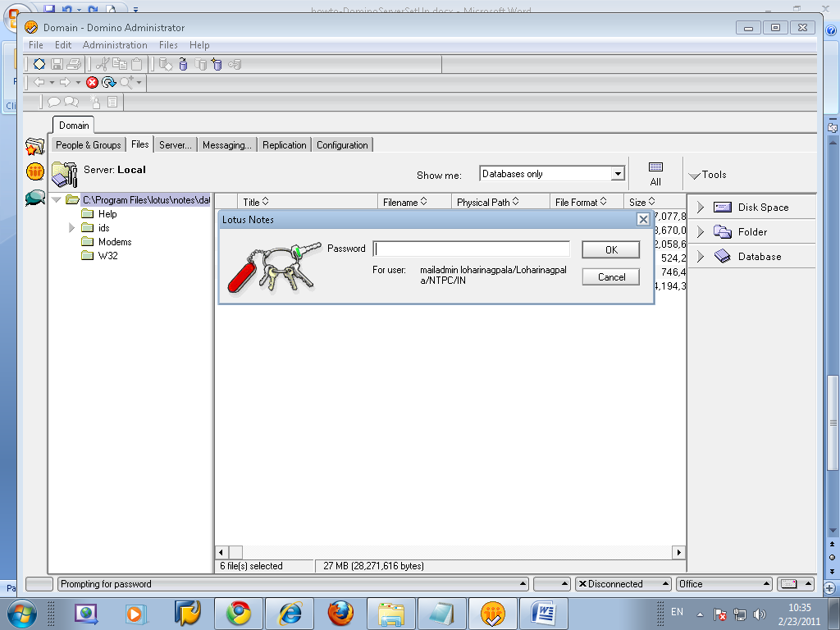Screen dimensions: 840x630
Task: Click the go-back arrow in navigation toolbar
Action: 39,82
